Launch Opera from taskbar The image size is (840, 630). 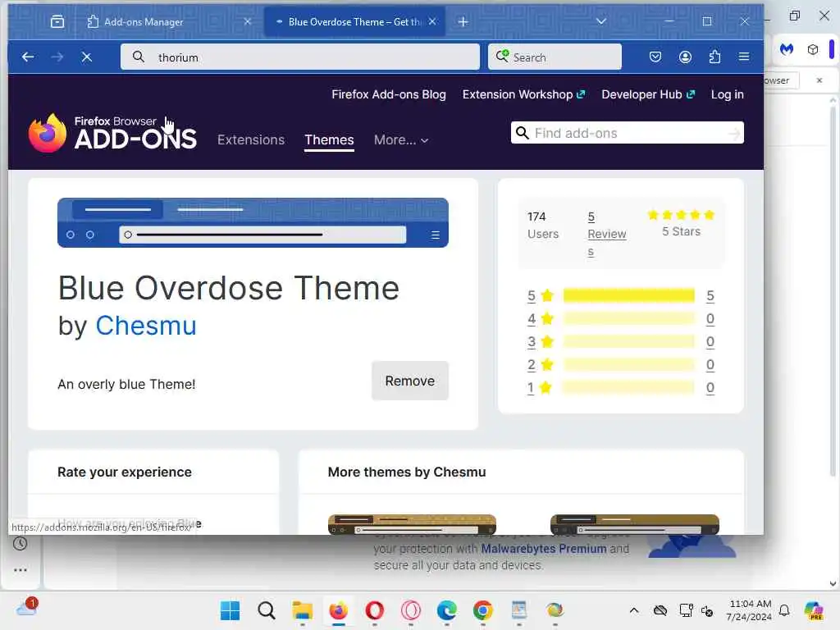374,610
